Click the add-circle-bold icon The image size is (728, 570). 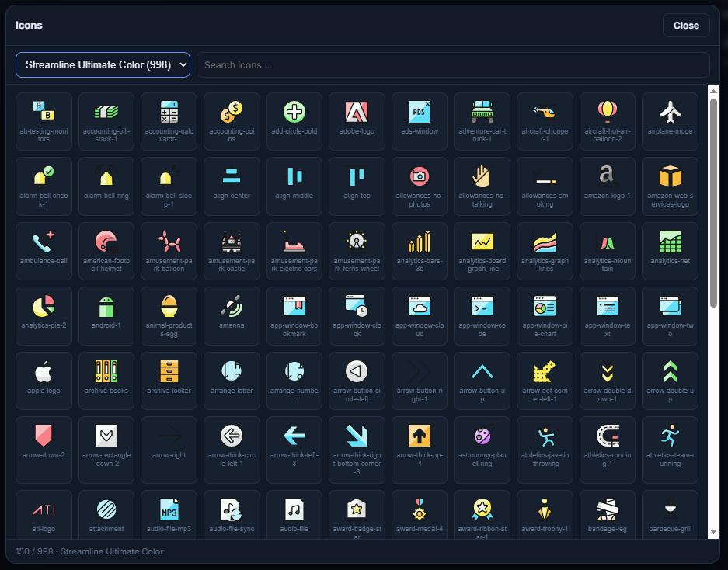294,122
